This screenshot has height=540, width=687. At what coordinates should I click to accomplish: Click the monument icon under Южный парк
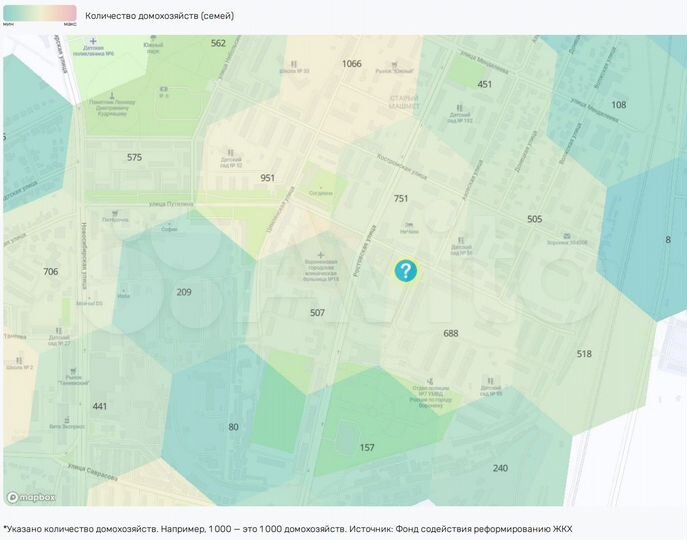tap(113, 95)
